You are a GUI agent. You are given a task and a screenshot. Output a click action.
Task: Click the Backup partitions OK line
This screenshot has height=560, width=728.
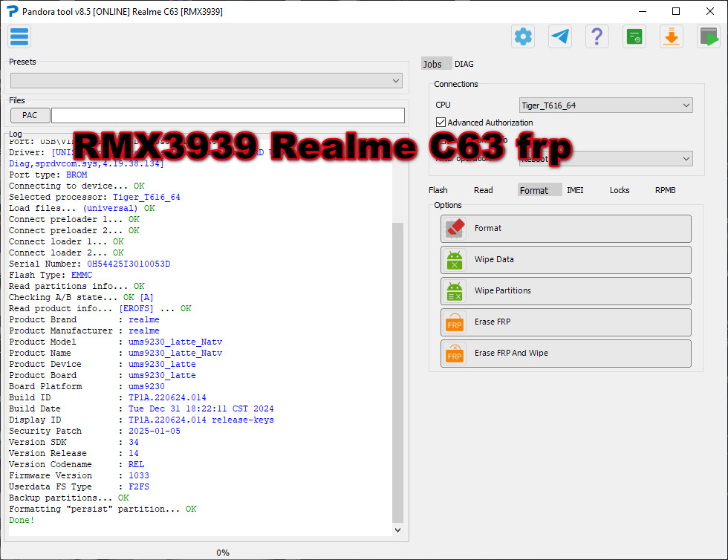click(x=68, y=498)
